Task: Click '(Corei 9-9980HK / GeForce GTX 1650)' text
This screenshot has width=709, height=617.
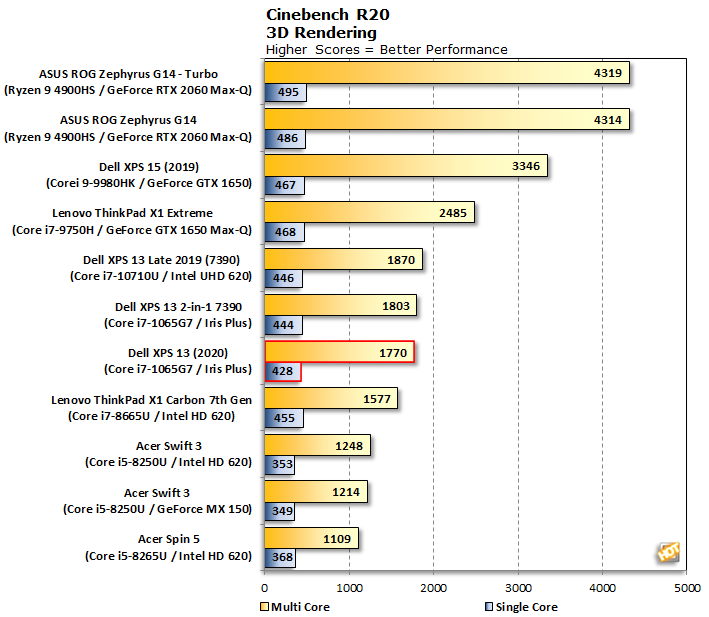Action: pos(149,184)
